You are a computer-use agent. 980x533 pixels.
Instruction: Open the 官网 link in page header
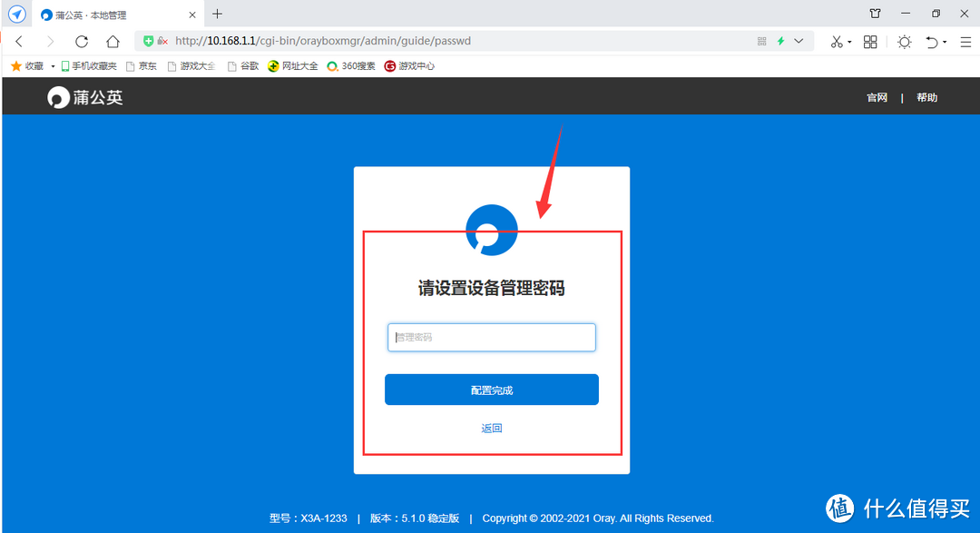pyautogui.click(x=877, y=96)
